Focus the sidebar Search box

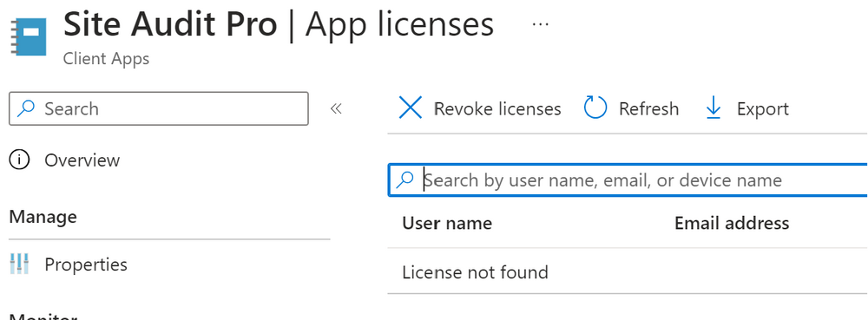158,108
